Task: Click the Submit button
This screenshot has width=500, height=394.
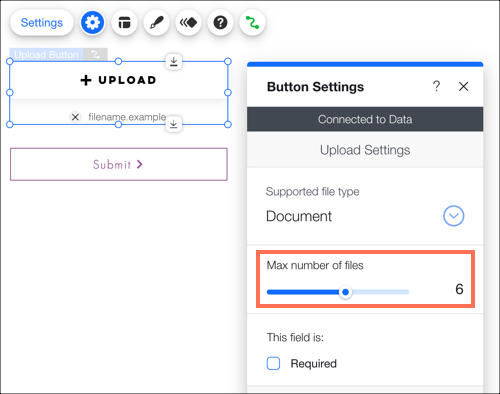Action: (x=119, y=164)
